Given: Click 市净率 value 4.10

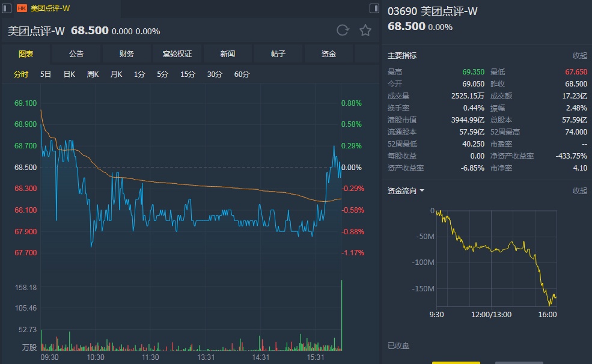Looking at the screenshot, I should 580,168.
